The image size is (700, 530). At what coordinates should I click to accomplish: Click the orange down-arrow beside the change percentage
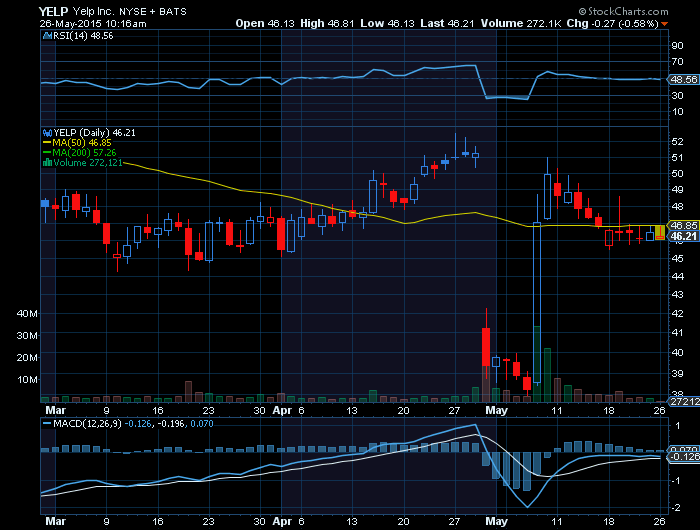click(665, 24)
